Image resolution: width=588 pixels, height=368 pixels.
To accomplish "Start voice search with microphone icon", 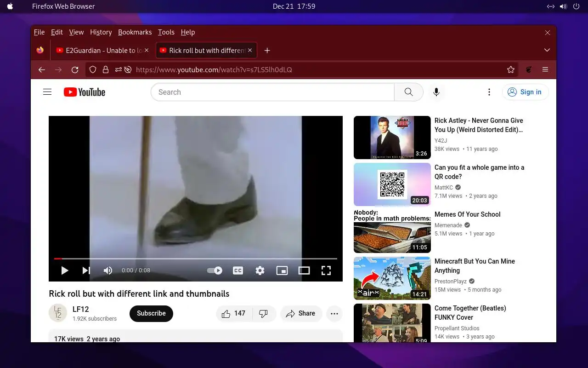I will coord(436,92).
